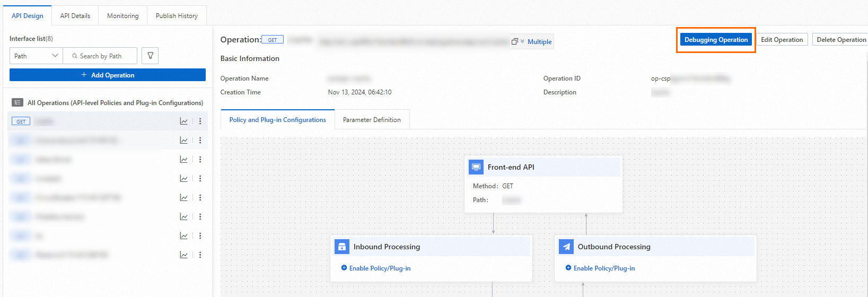
Task: Click the GET tag beside Operation heading
Action: [x=273, y=40]
